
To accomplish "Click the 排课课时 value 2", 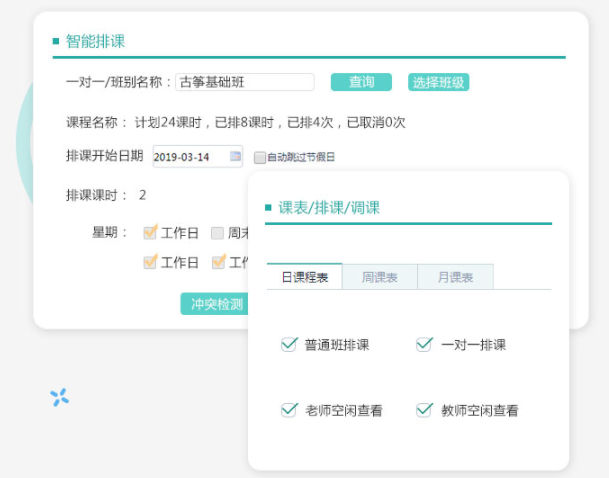I will [143, 195].
